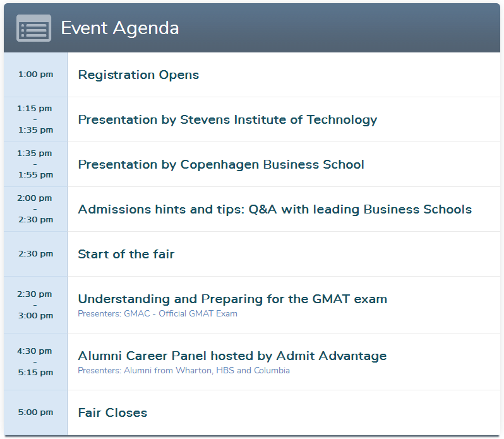Click the single 2:30 pm time cell

pyautogui.click(x=35, y=254)
